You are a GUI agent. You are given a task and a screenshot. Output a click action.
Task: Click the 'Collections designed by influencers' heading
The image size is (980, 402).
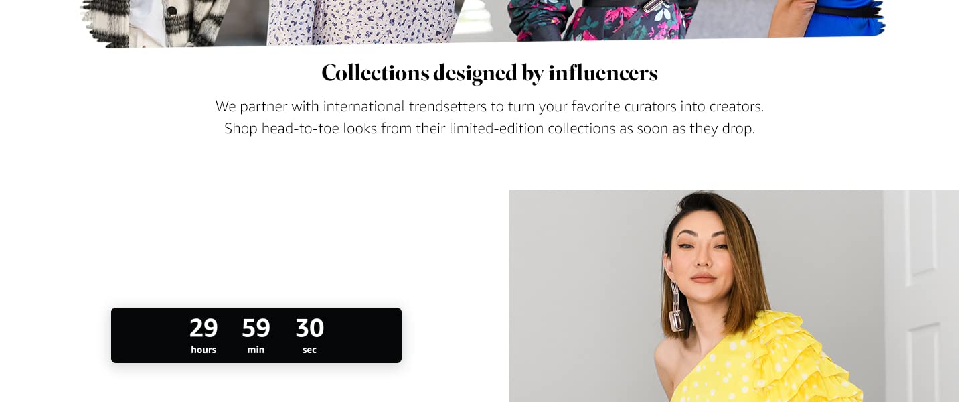click(x=489, y=73)
